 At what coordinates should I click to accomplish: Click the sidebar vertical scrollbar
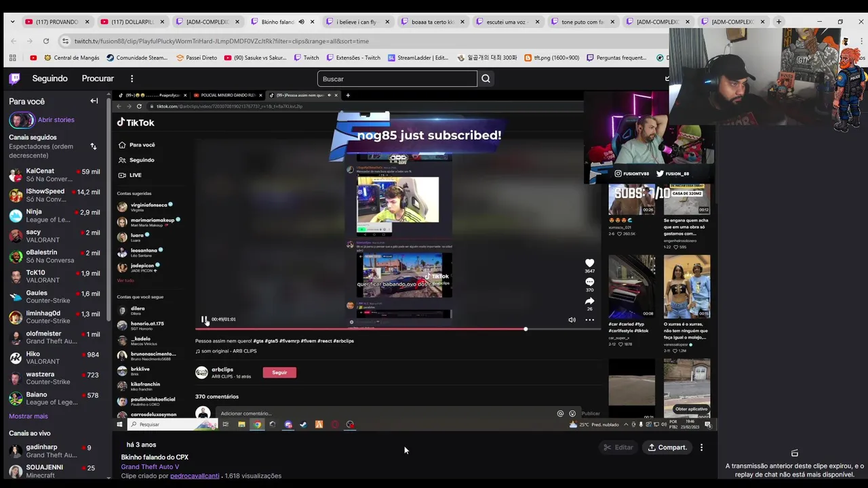109,210
